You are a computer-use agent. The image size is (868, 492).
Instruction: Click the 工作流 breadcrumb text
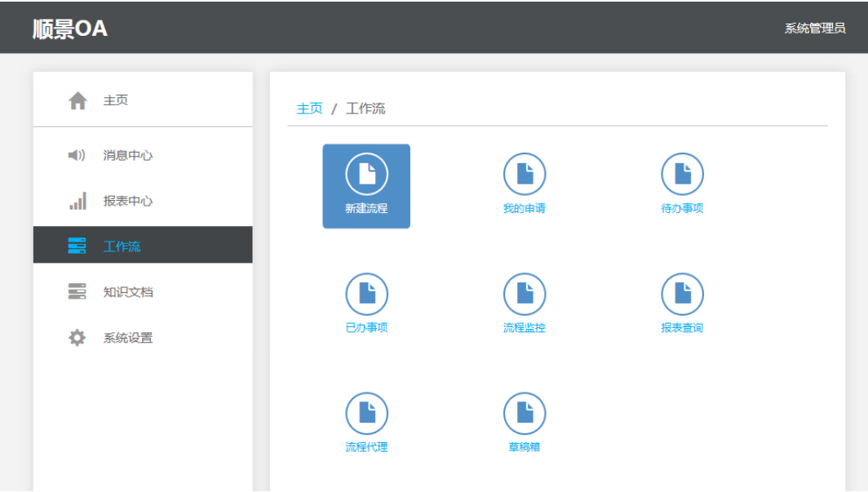pos(365,109)
